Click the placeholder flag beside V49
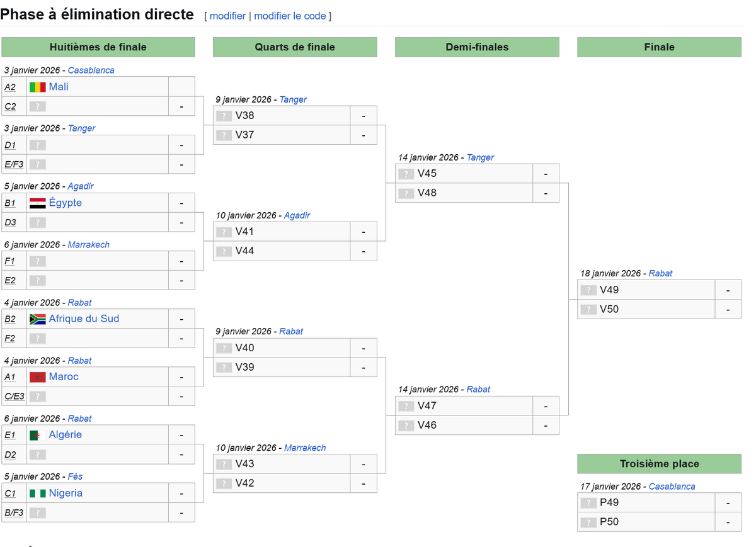 point(588,290)
